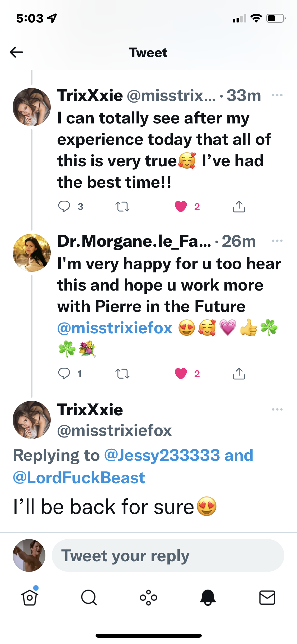Unlike TrixXxie's 33m tweet heart

tap(181, 206)
